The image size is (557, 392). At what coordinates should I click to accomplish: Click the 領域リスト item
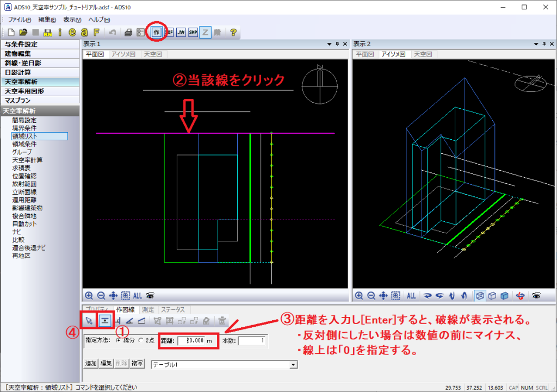pyautogui.click(x=39, y=136)
